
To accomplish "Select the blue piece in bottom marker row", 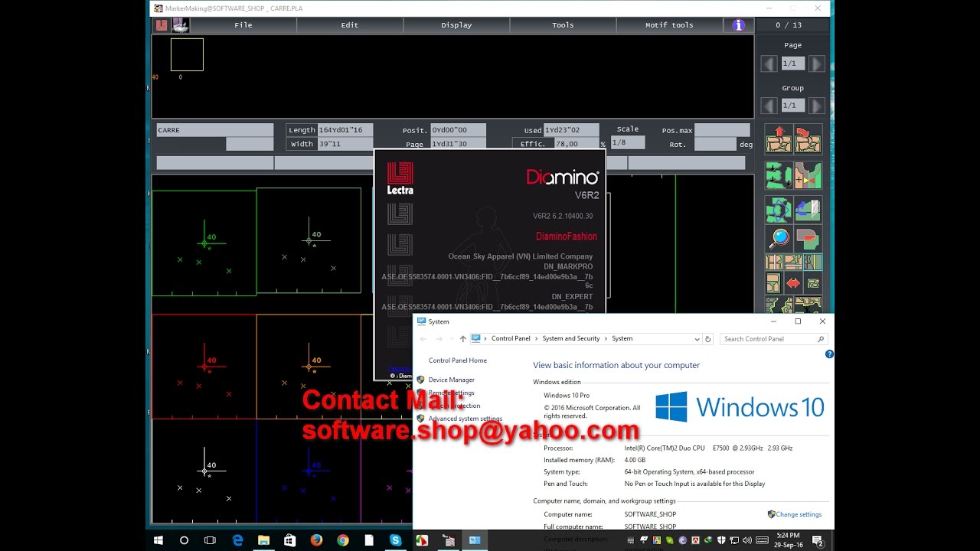I will point(309,471).
